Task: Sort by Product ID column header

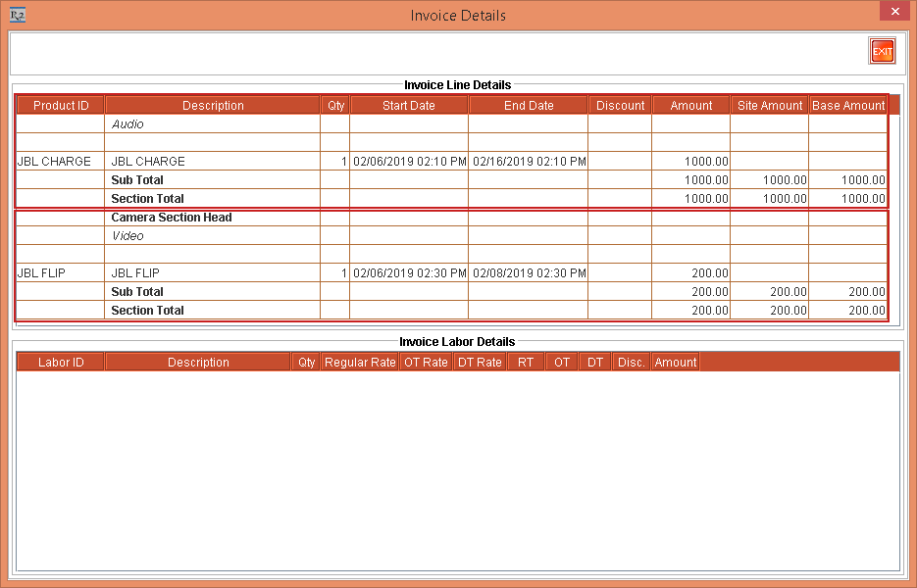Action: (61, 106)
